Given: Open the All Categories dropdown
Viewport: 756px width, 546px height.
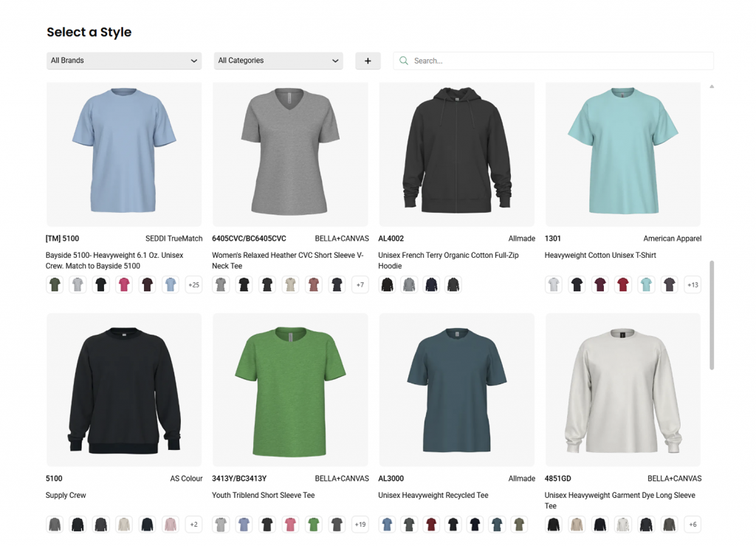Looking at the screenshot, I should [278, 61].
